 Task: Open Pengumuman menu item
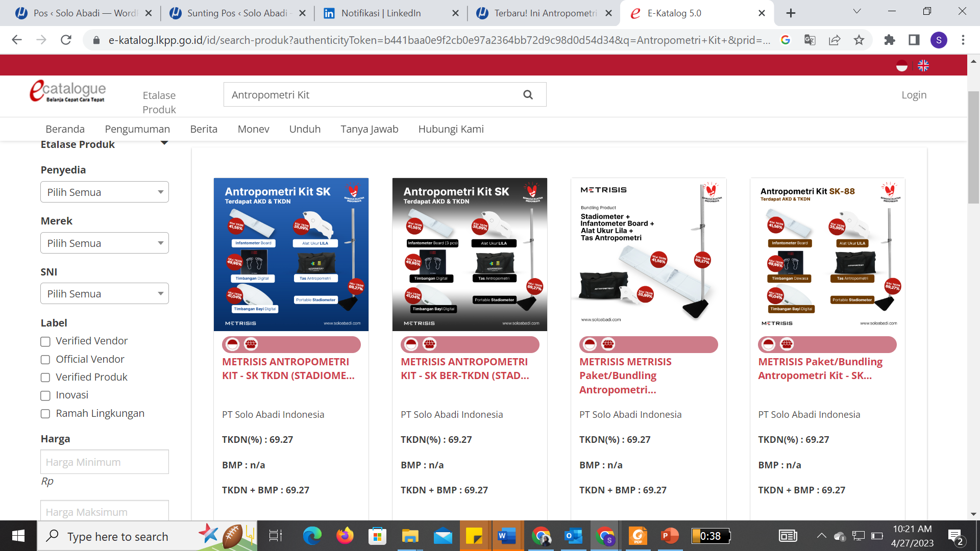click(137, 129)
